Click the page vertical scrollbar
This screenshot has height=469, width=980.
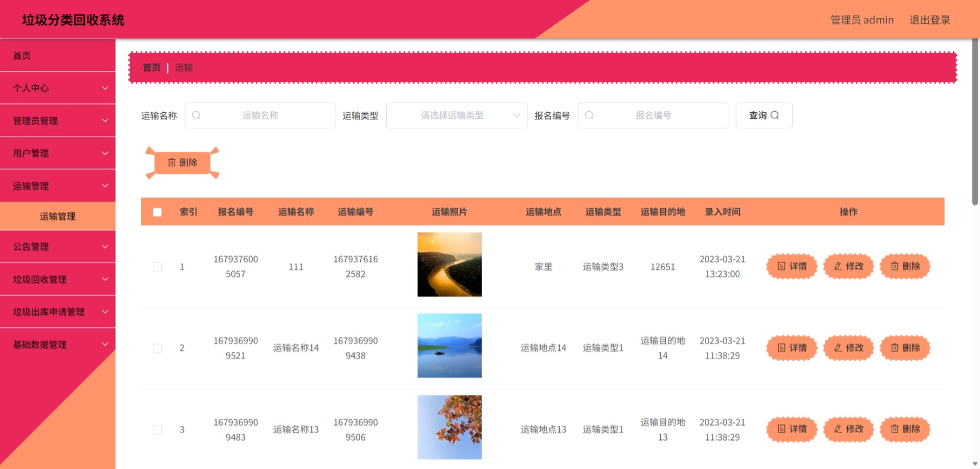click(x=975, y=122)
